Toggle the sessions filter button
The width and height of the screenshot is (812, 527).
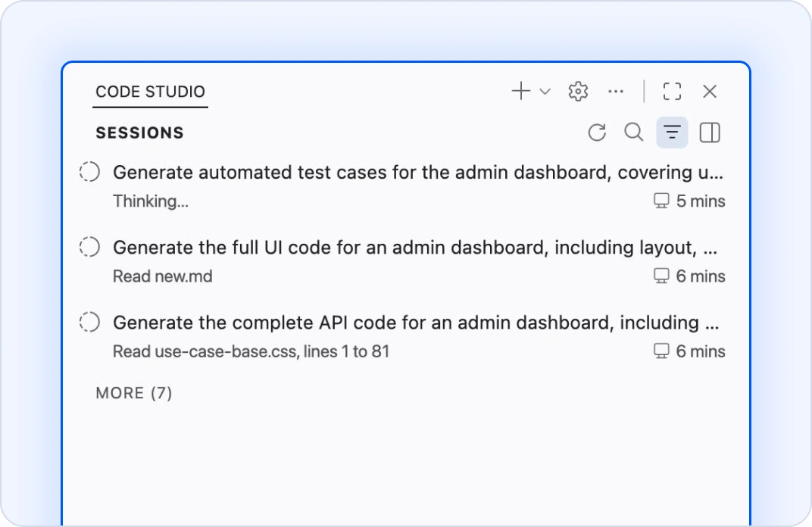tap(672, 133)
